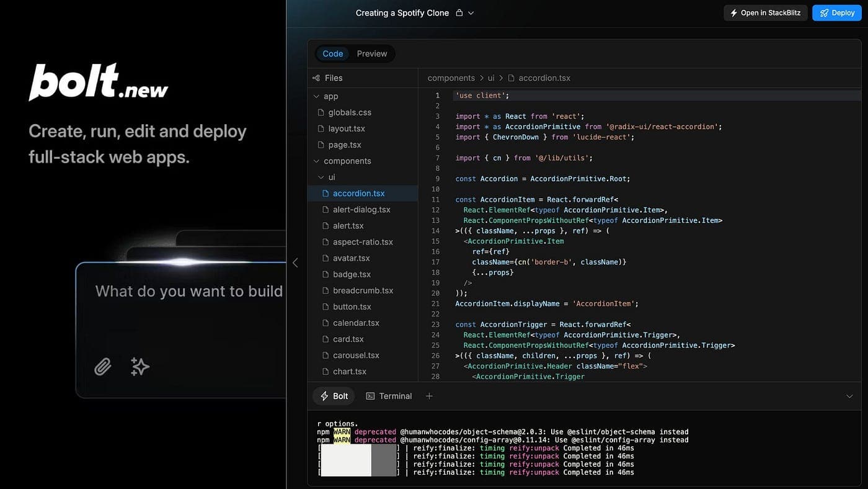Click file icon next to carousel.tsx

[x=325, y=355]
